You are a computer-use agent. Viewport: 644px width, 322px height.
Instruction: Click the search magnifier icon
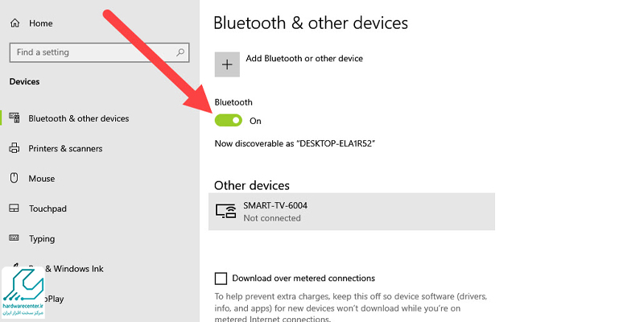pyautogui.click(x=180, y=52)
